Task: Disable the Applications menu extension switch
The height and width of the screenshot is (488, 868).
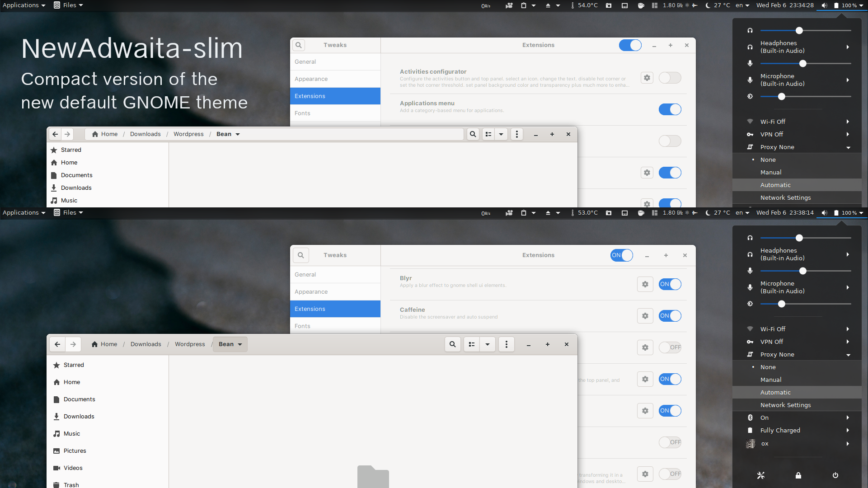Action: [x=670, y=109]
